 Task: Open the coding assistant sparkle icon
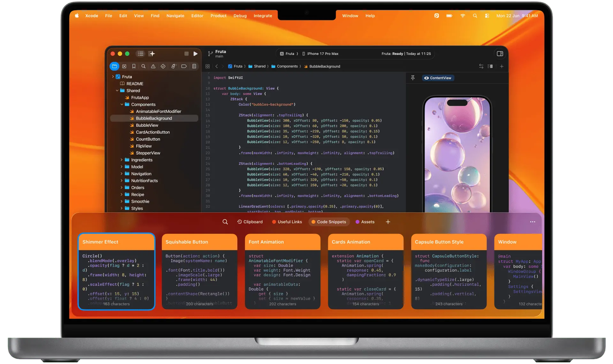coord(151,54)
